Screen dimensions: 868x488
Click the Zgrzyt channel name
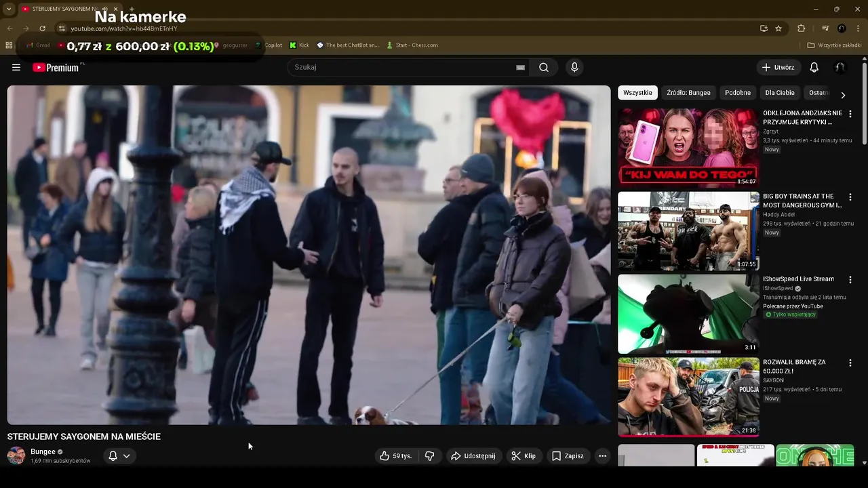pos(771,131)
